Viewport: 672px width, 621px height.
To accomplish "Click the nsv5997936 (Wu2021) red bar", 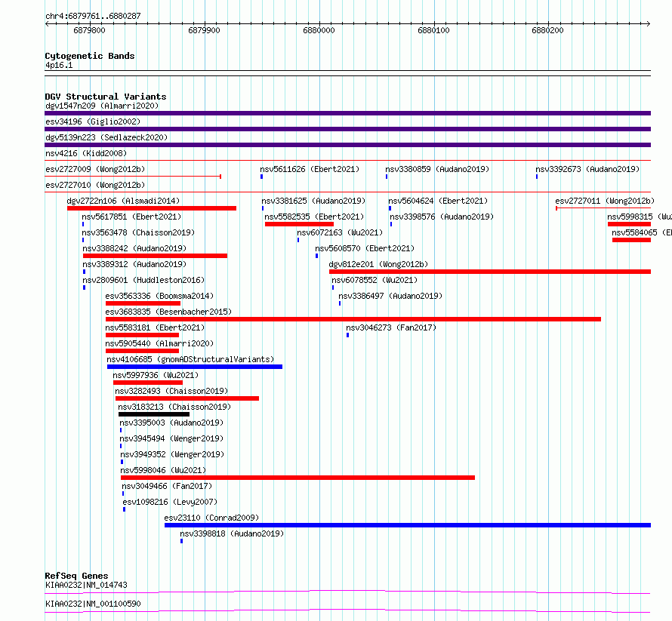I will click(148, 383).
